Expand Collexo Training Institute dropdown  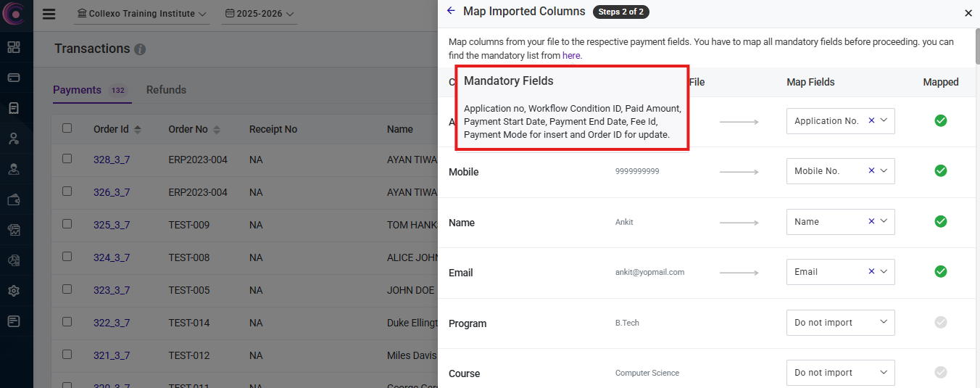(141, 14)
